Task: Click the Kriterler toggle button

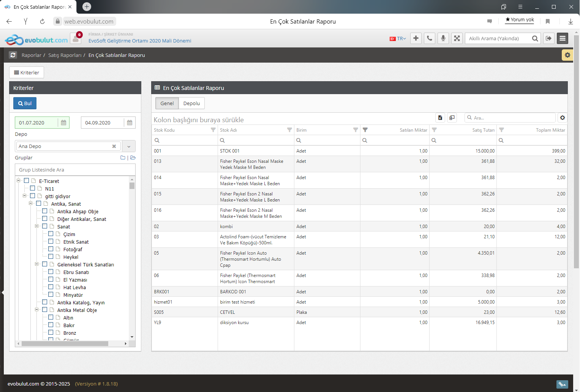Action: (x=27, y=72)
